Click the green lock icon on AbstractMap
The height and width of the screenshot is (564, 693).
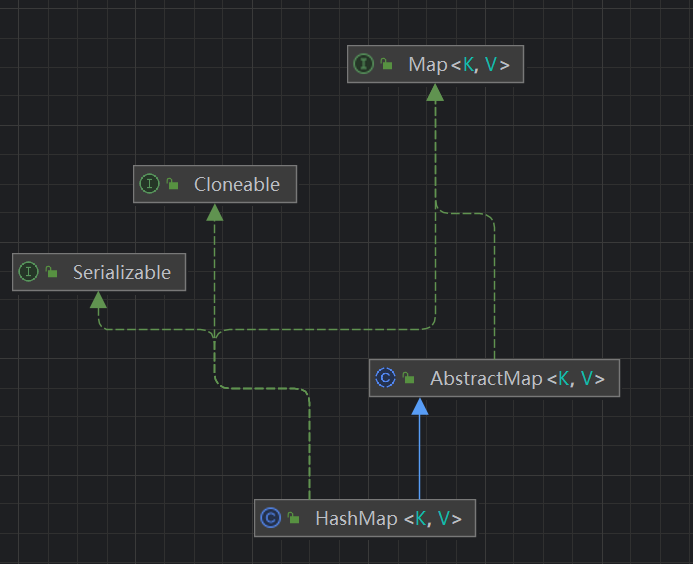pyautogui.click(x=409, y=378)
